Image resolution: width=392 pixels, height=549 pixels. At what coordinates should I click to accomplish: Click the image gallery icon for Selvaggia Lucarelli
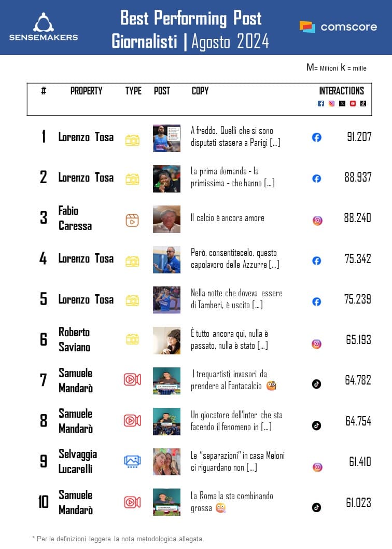pyautogui.click(x=132, y=461)
